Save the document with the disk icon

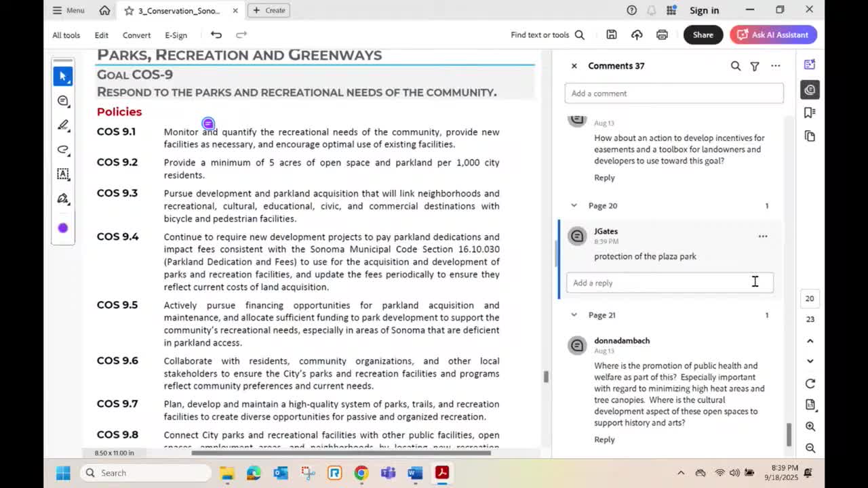[611, 35]
